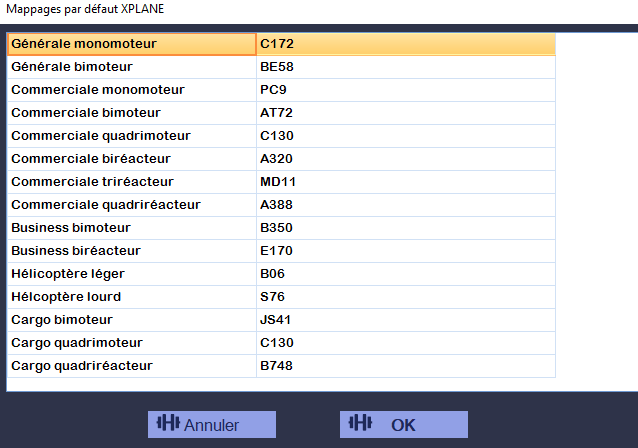Edit the BE58 value cell
The width and height of the screenshot is (638, 448).
click(406, 67)
